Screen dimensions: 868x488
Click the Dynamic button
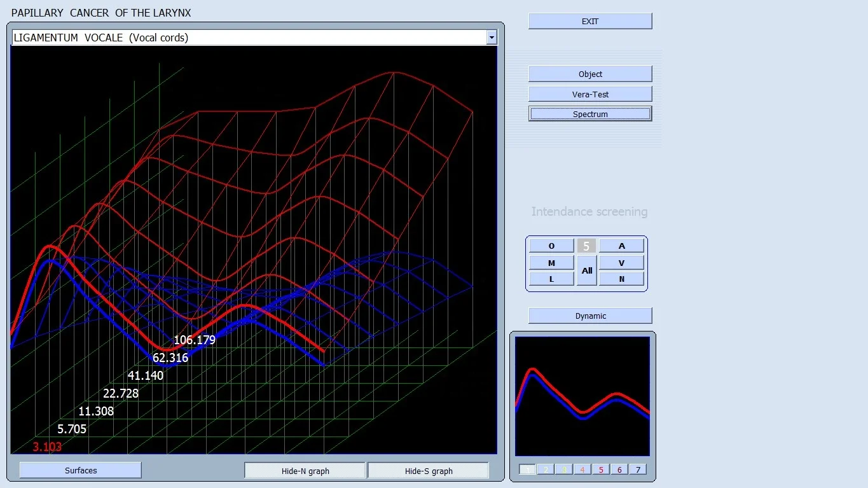coord(589,316)
